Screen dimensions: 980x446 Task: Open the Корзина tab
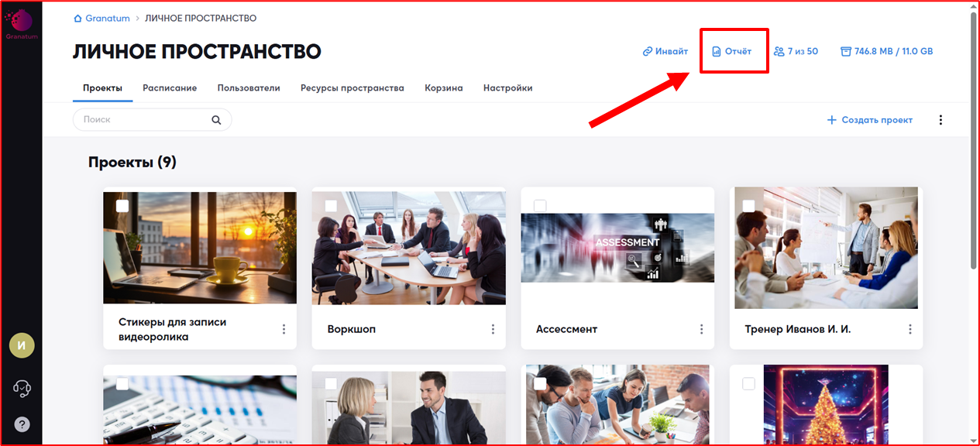[443, 88]
